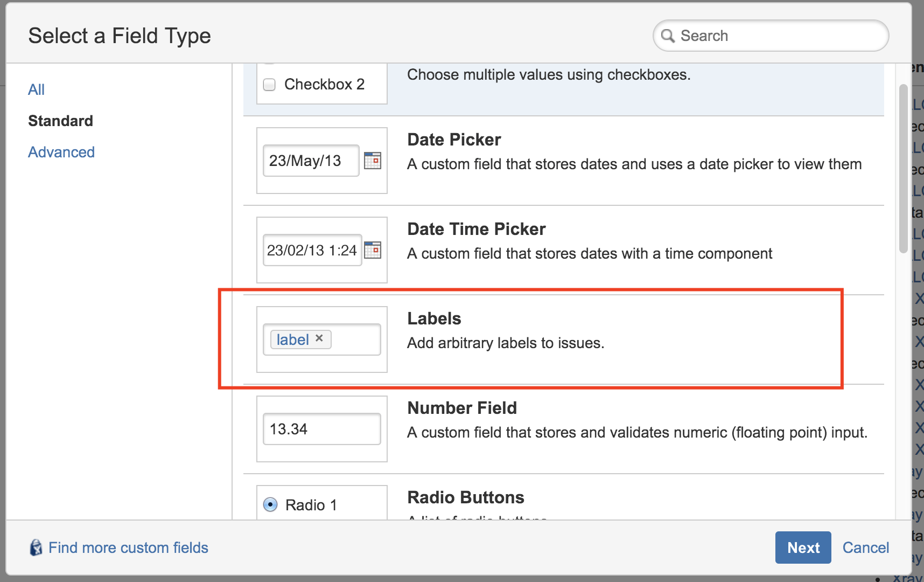Open the Standard field type category
This screenshot has width=924, height=582.
(x=60, y=120)
